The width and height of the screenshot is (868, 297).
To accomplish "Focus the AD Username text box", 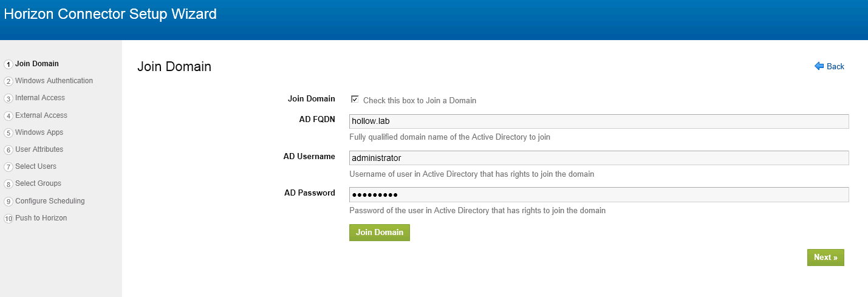I will [598, 158].
